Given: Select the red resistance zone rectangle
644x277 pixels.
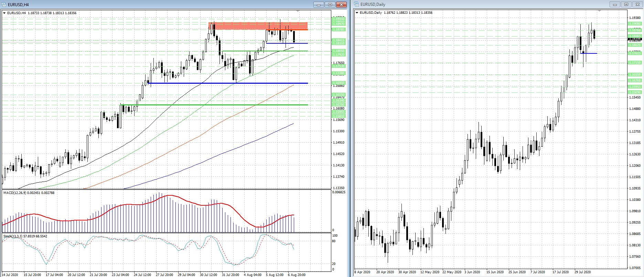Looking at the screenshot, I should coord(241,26).
